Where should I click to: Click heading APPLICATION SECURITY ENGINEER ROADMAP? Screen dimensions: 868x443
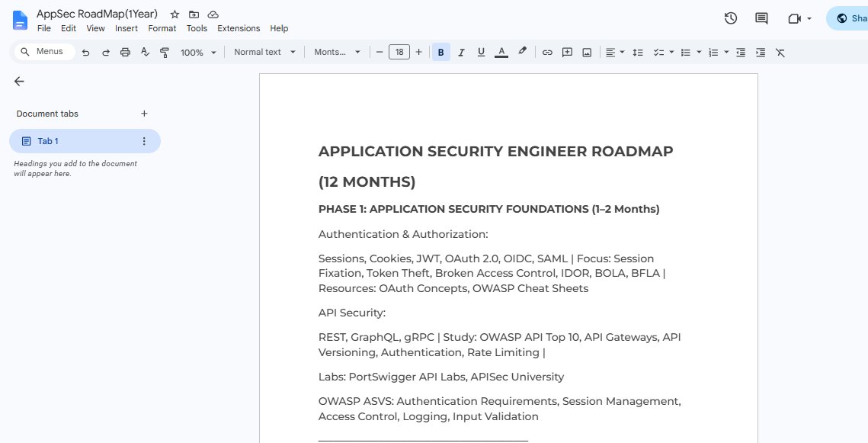[x=495, y=151]
